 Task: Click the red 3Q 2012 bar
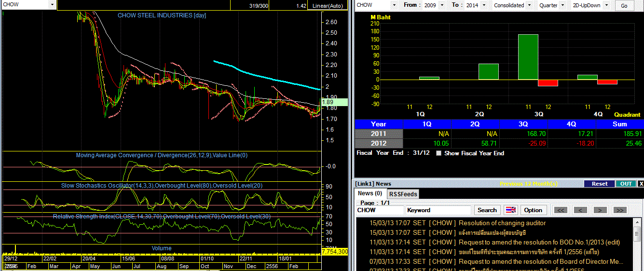tap(548, 83)
